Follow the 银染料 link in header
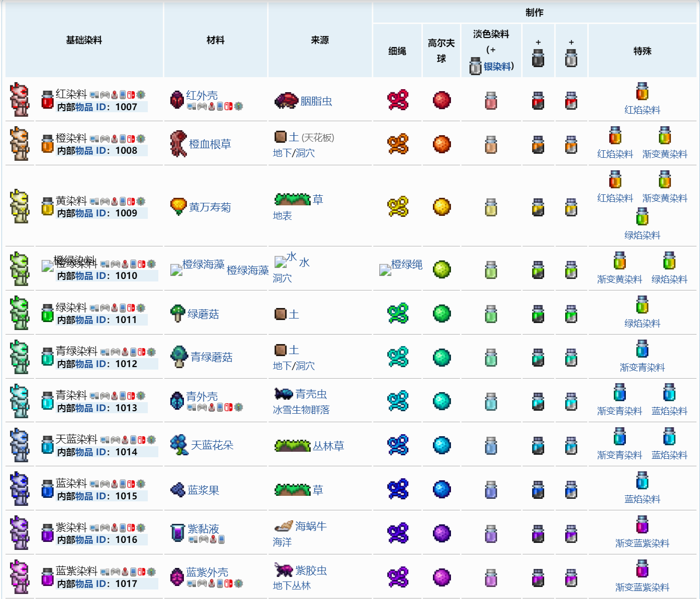Screen dimensions: 700x599 pos(497,66)
